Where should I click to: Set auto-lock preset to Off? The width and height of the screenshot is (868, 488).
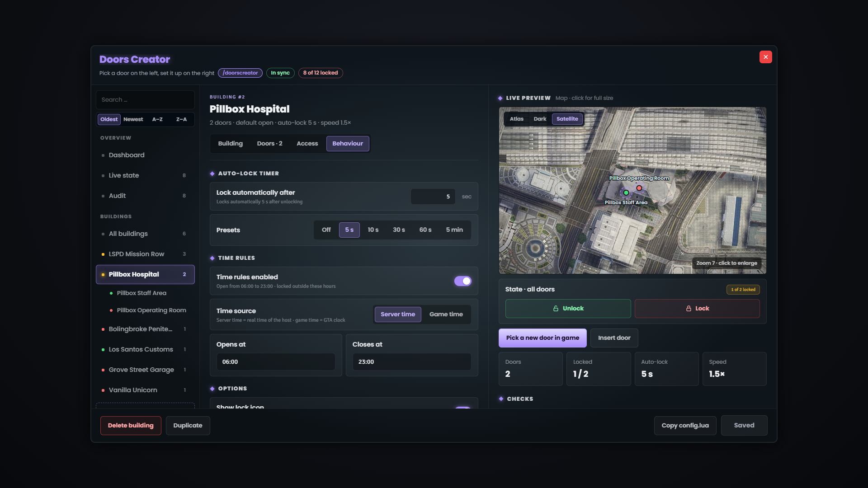pos(326,230)
